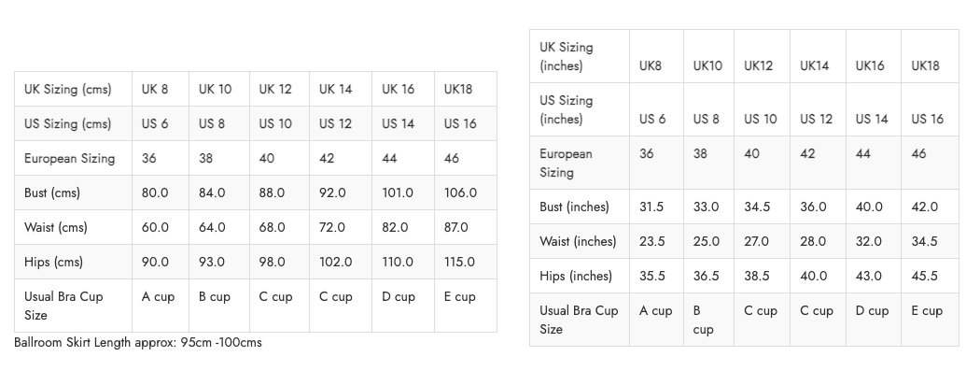Click Ballroom Skirt Length note text

point(137,342)
